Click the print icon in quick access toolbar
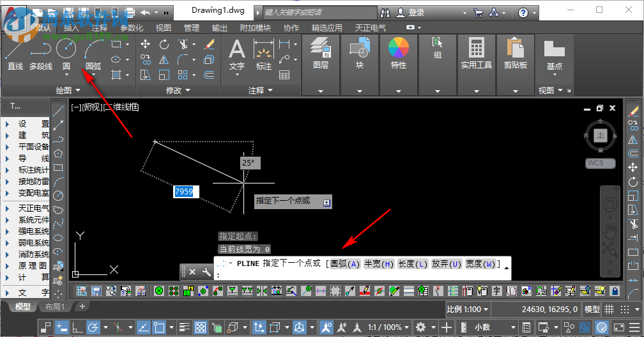This screenshot has height=337, width=644. (x=129, y=12)
